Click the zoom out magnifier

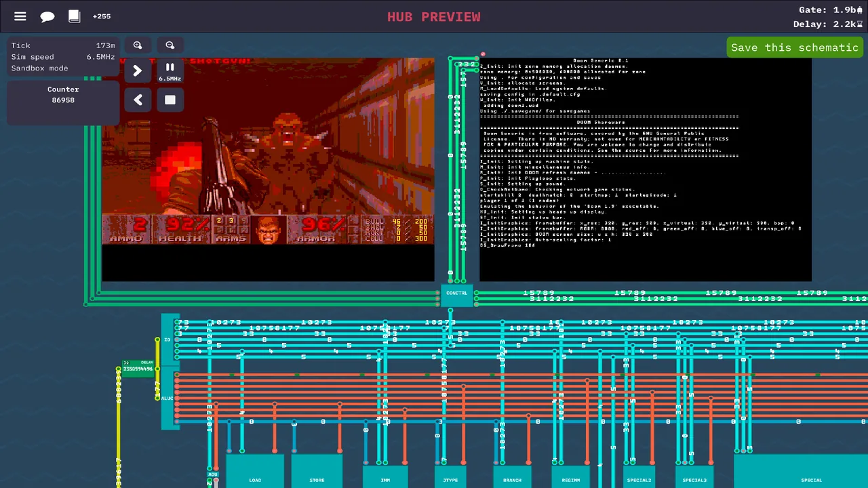coord(170,45)
